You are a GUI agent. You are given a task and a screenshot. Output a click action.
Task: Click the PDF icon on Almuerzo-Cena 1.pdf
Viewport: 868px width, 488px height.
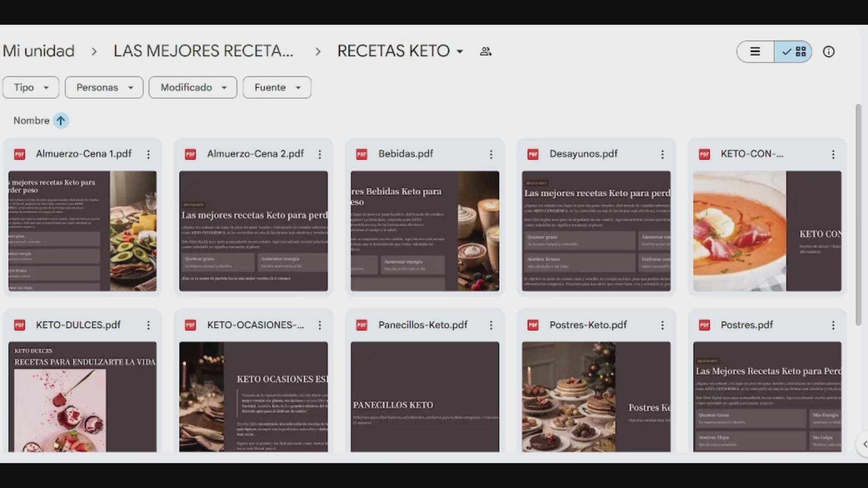point(19,154)
